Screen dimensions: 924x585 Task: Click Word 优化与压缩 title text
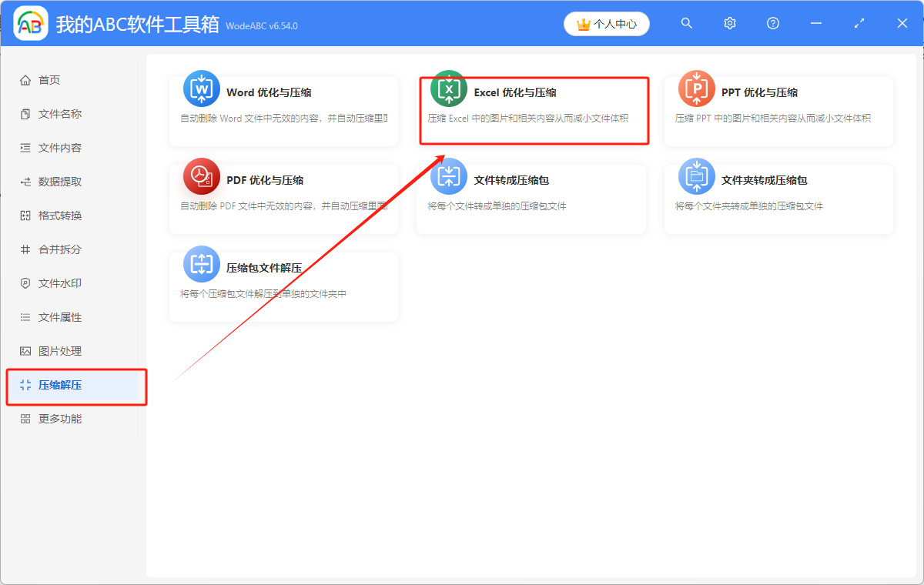[269, 92]
